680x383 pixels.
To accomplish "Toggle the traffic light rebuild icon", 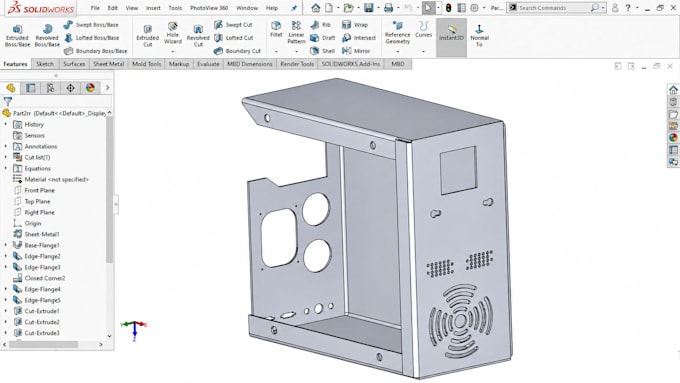I will 448,8.
